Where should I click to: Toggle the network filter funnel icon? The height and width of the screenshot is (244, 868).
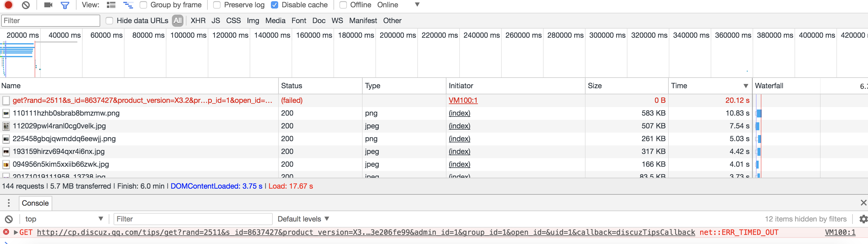tap(65, 5)
